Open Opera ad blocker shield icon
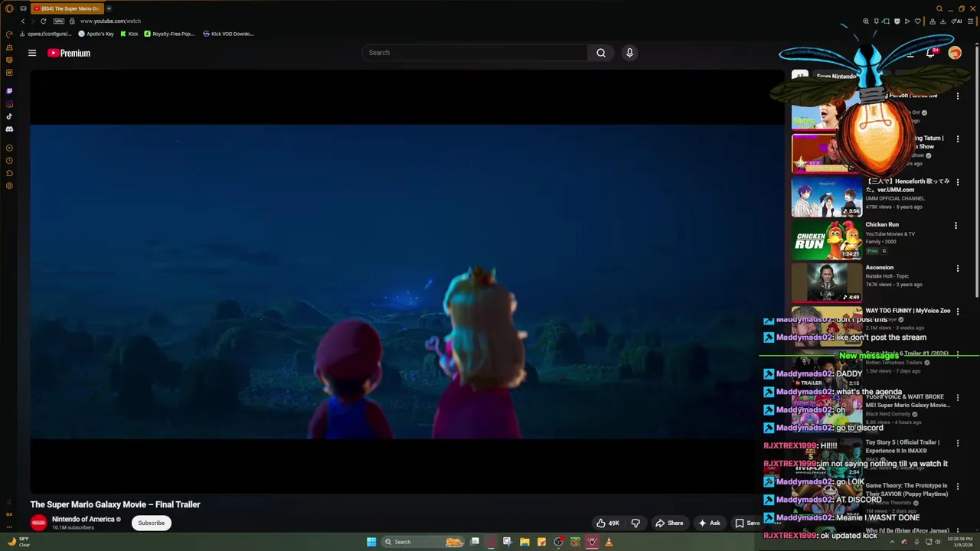980x551 pixels. (x=897, y=21)
